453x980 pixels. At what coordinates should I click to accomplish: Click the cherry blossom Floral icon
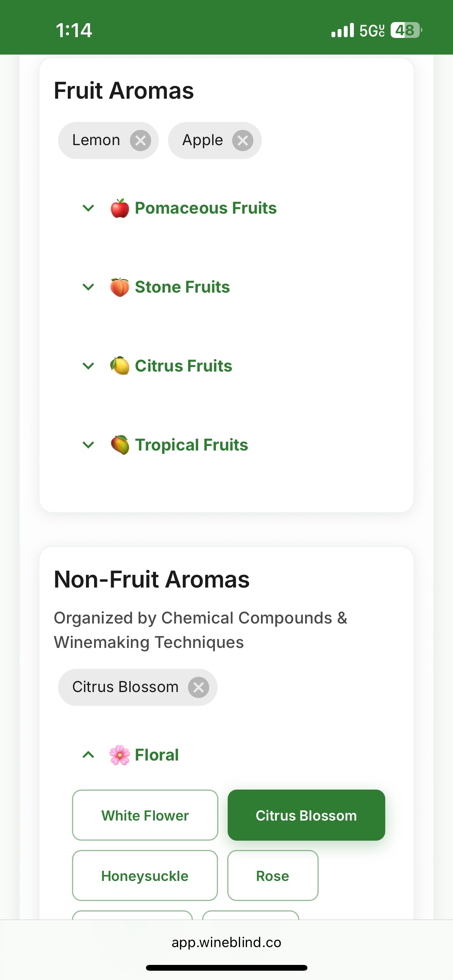pos(120,755)
